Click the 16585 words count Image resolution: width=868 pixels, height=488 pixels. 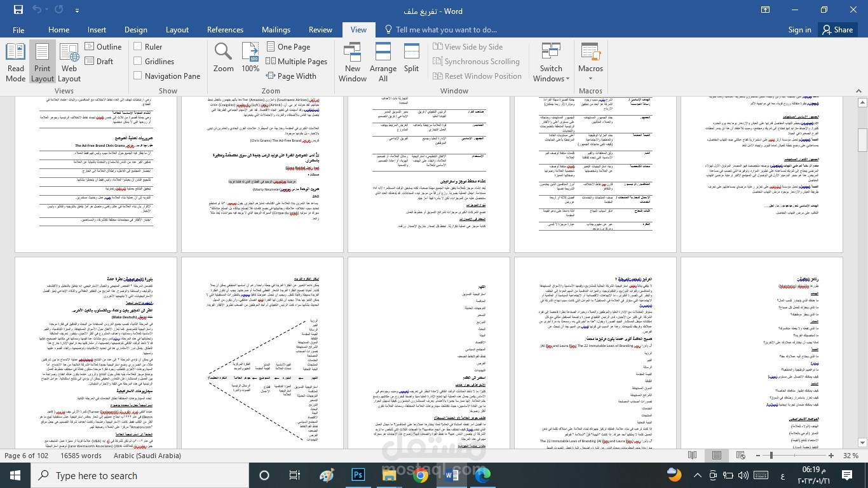[81, 456]
